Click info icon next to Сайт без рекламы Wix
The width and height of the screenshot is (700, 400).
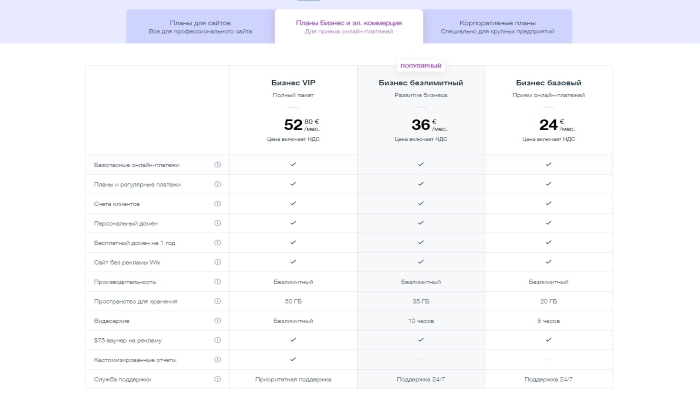(217, 262)
